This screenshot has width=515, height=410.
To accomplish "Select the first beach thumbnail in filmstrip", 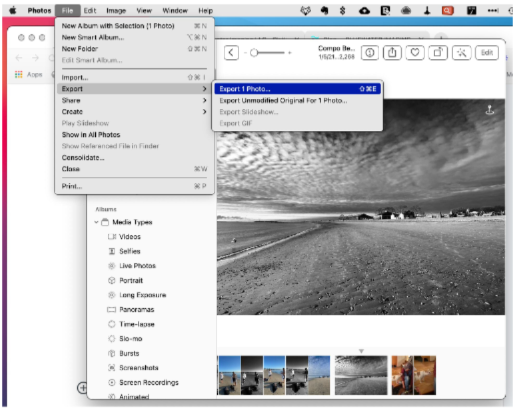I will tap(229, 375).
